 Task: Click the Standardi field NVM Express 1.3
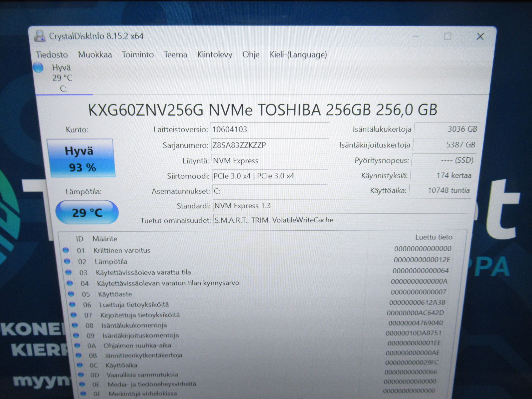(341, 206)
